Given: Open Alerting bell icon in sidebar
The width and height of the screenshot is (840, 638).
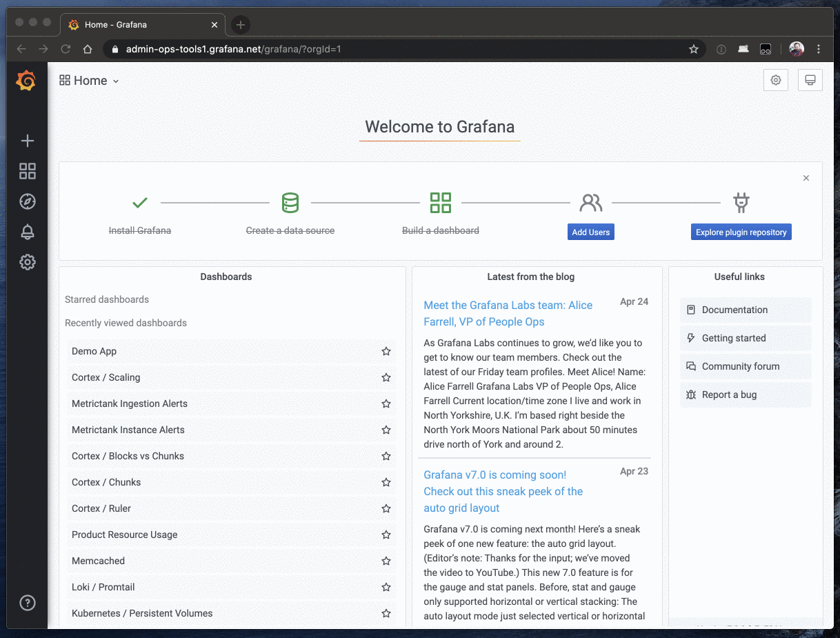Looking at the screenshot, I should pos(28,232).
